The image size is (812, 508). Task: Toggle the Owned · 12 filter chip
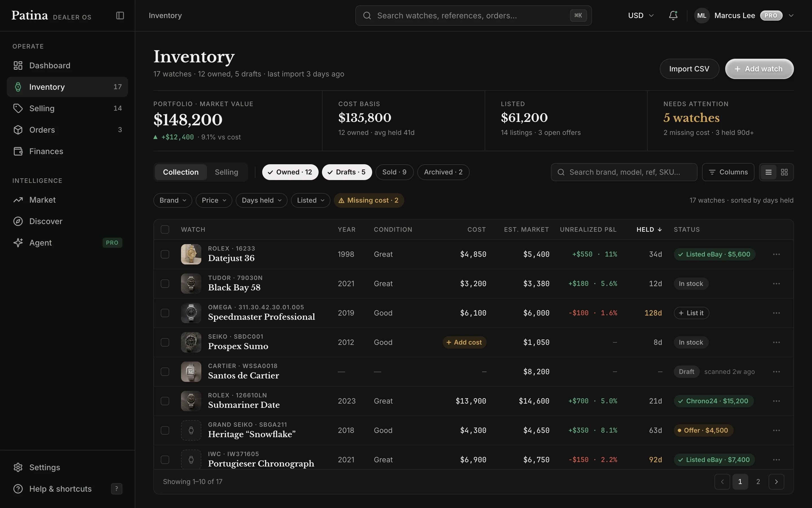click(290, 172)
